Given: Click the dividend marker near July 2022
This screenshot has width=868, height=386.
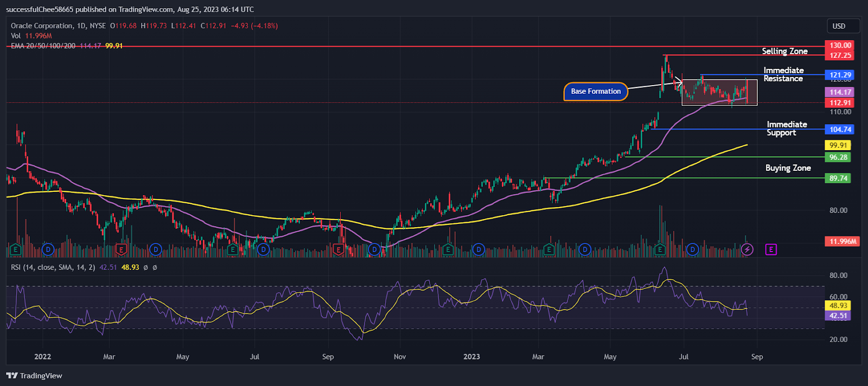Looking at the screenshot, I should coord(264,249).
